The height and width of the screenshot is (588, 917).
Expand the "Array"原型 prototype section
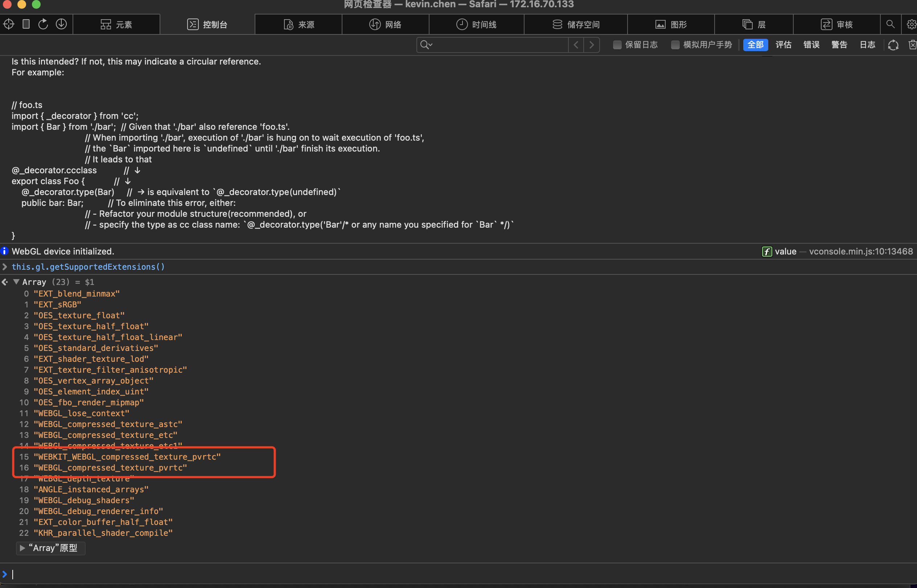click(22, 548)
